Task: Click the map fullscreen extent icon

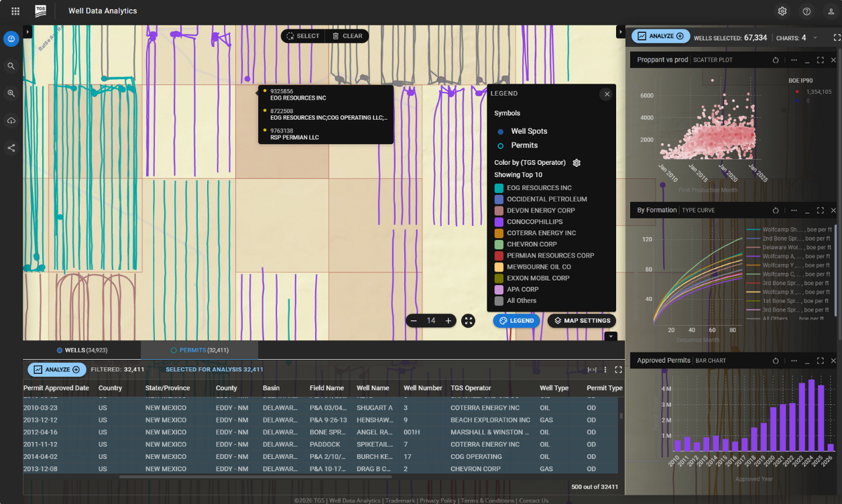Action: 469,321
